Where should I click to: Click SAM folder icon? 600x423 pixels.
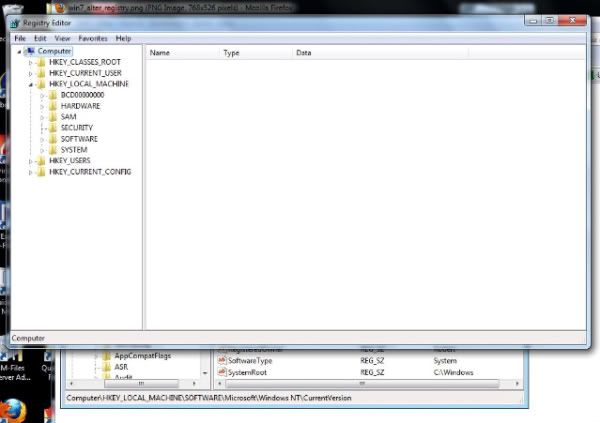coord(52,117)
